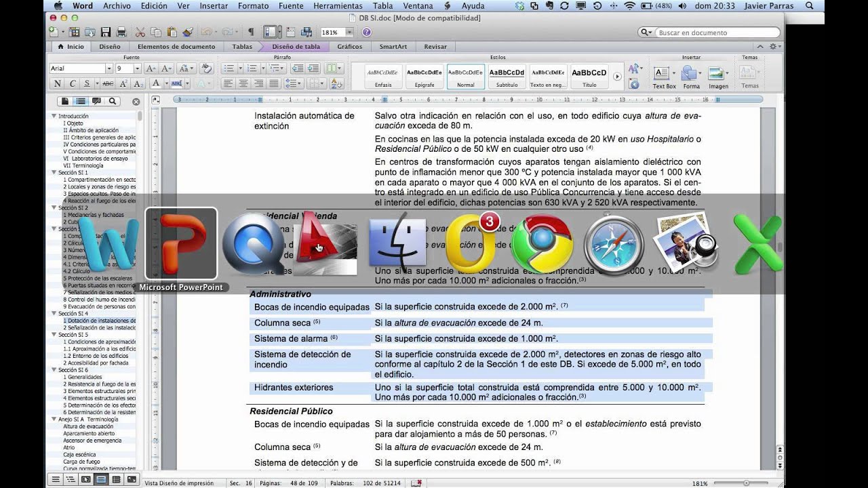Screen dimensions: 868x488
Task: Insert a Text Box
Action: pyautogui.click(x=664, y=77)
